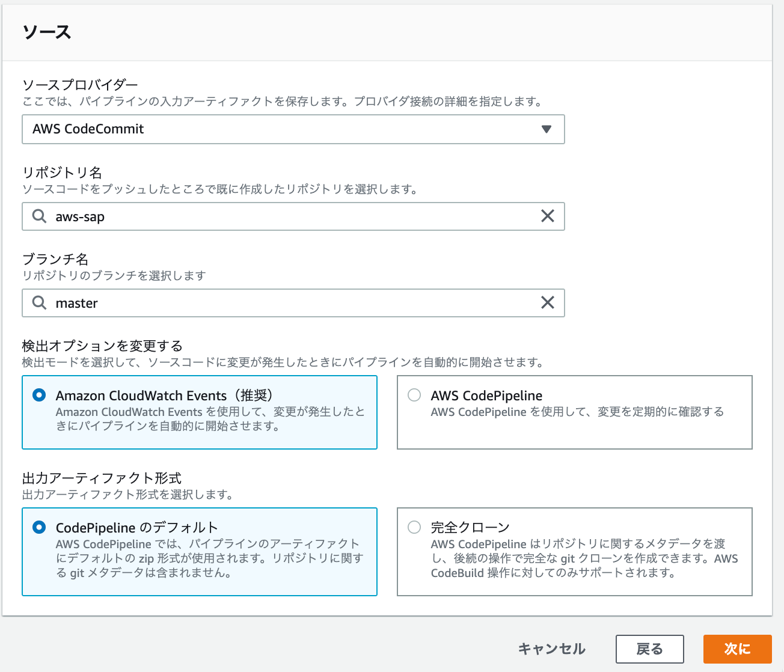Select AWS CodePipeline detection radio button
Viewport: 784px width, 672px height.
pos(414,395)
